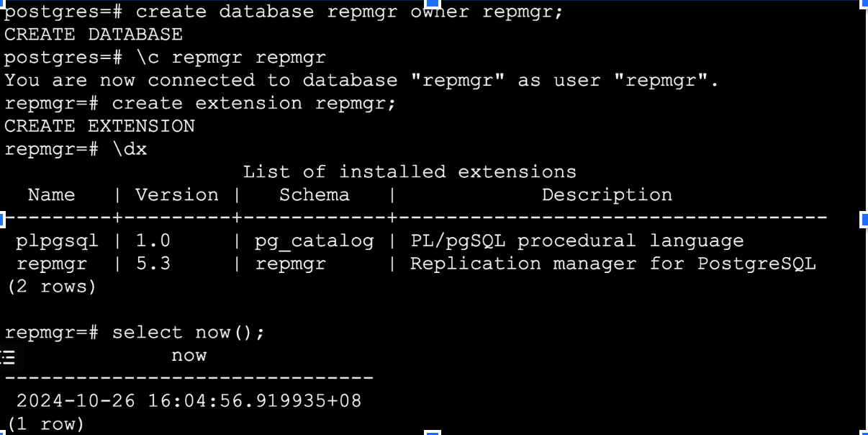
Task: Click the Description column header
Action: coord(607,195)
